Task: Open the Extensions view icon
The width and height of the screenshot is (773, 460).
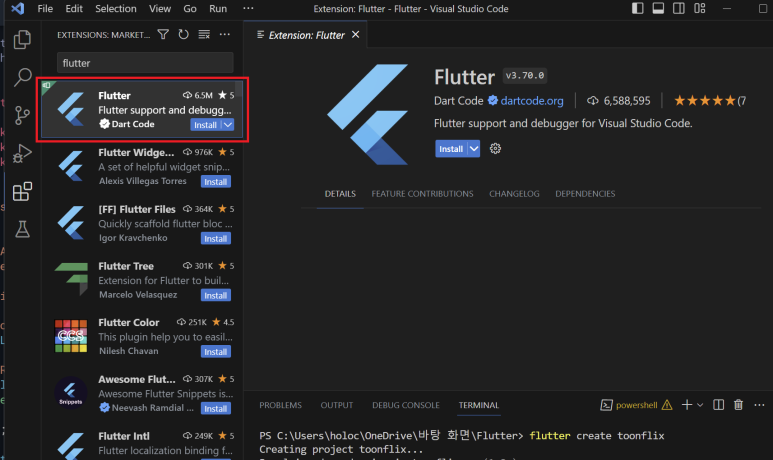Action: click(x=22, y=191)
